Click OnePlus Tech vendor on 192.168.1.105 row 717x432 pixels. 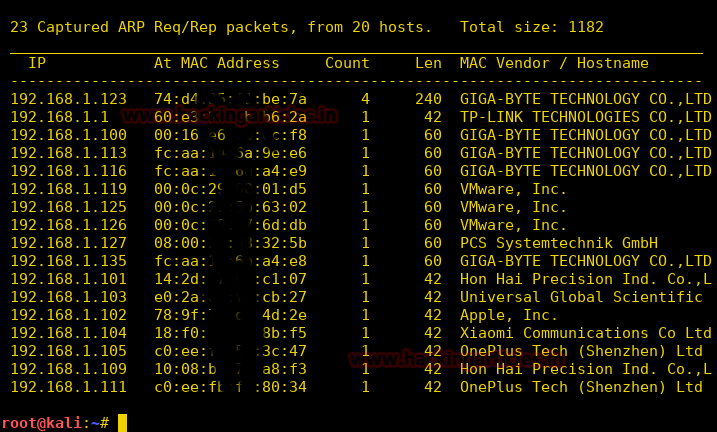(x=581, y=351)
